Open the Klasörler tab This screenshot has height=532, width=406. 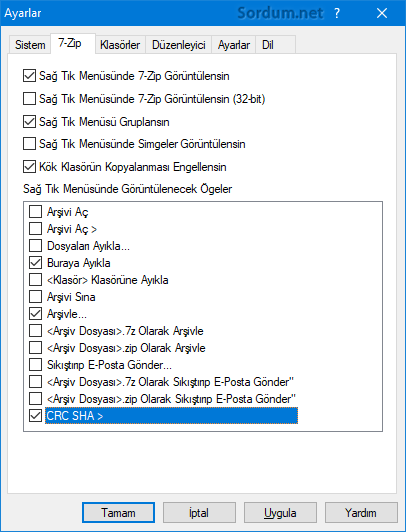pos(120,45)
